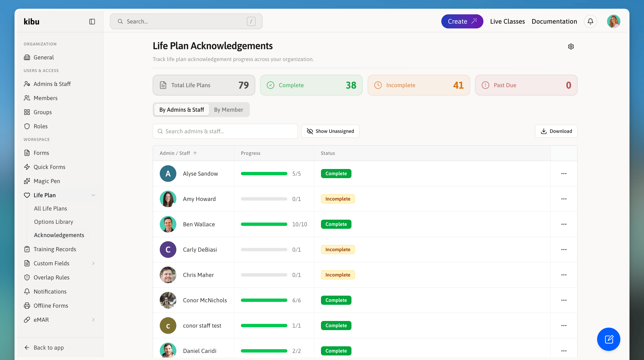Toggle Show Unassigned visibility
This screenshot has height=360, width=644.
pyautogui.click(x=330, y=131)
